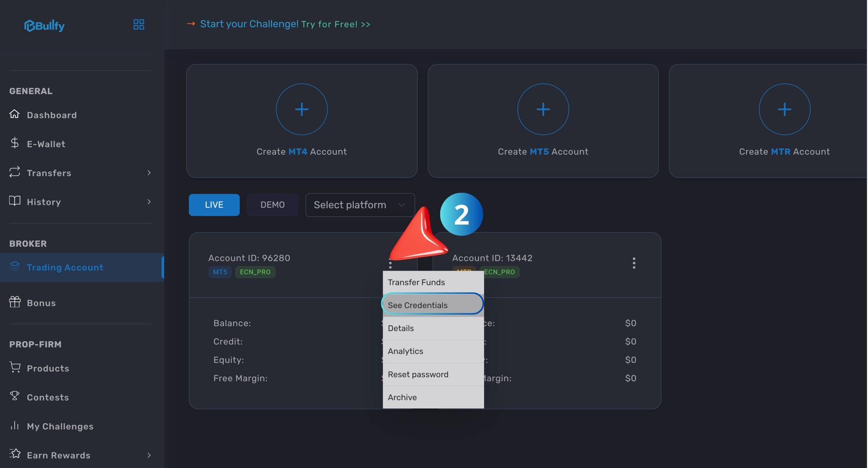Click Equity label on account 96280

click(x=228, y=360)
